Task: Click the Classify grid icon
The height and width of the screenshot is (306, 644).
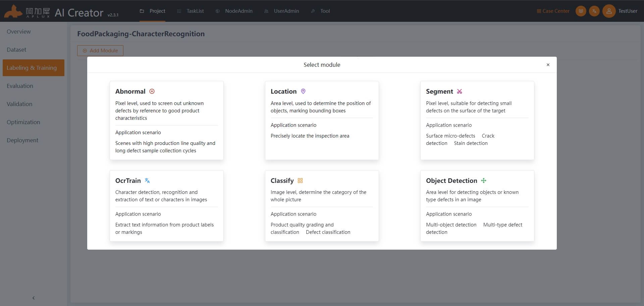Action: click(x=300, y=181)
